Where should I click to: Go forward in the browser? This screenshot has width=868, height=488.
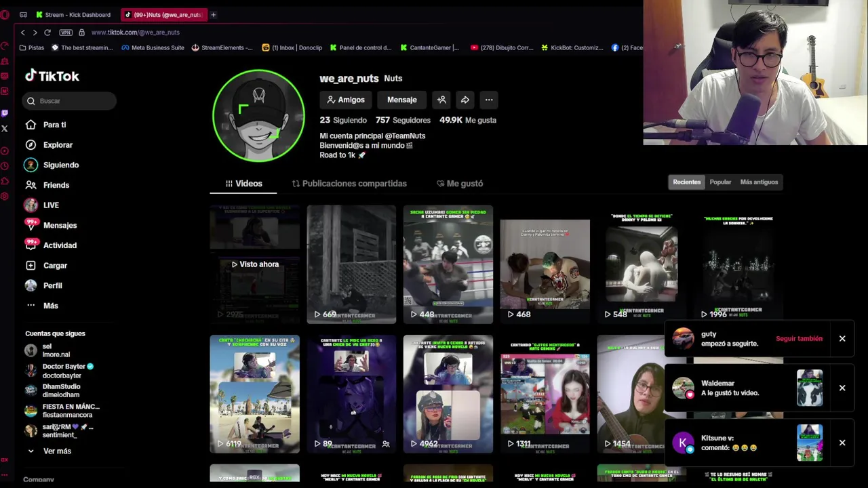point(35,33)
